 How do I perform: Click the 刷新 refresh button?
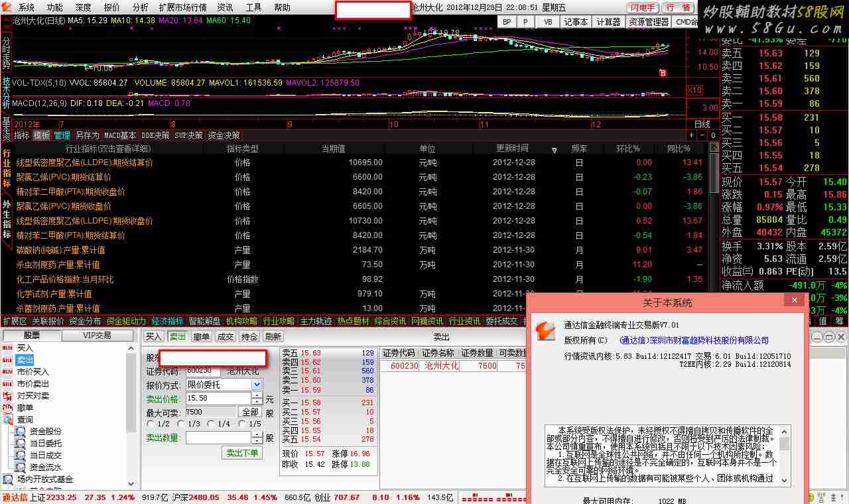[273, 337]
